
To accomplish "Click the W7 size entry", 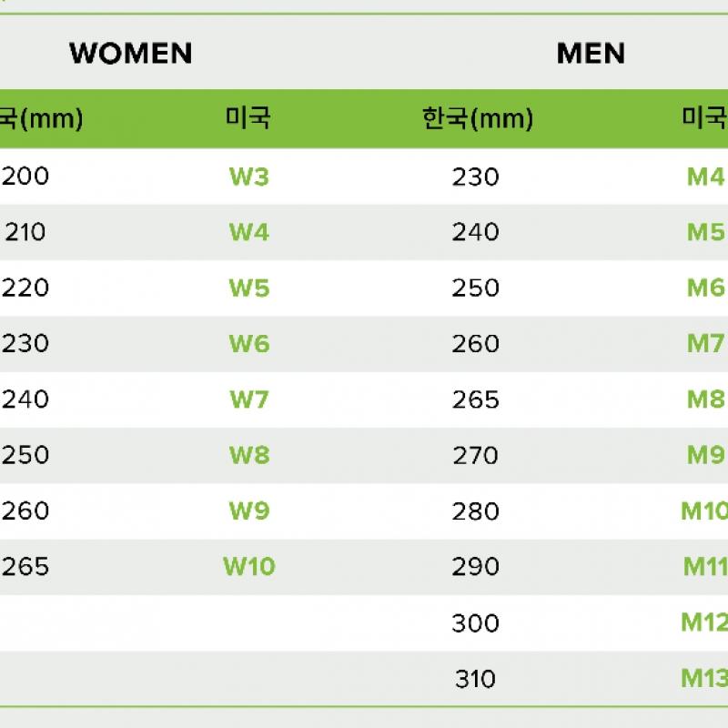I will pos(248,399).
